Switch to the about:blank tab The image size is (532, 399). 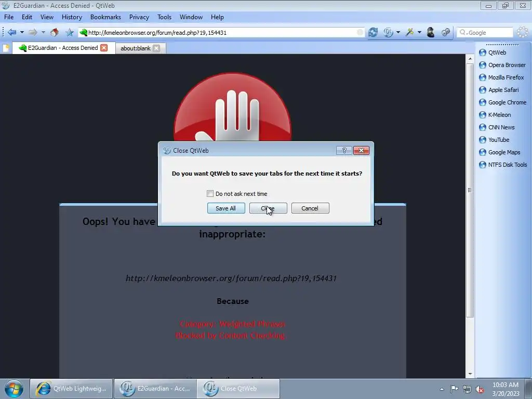pos(136,48)
